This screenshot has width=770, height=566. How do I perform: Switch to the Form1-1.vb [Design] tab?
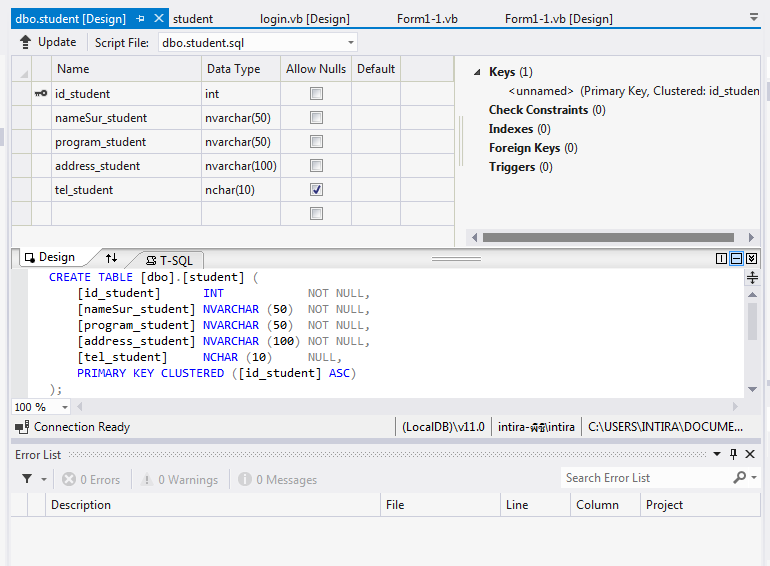(559, 19)
